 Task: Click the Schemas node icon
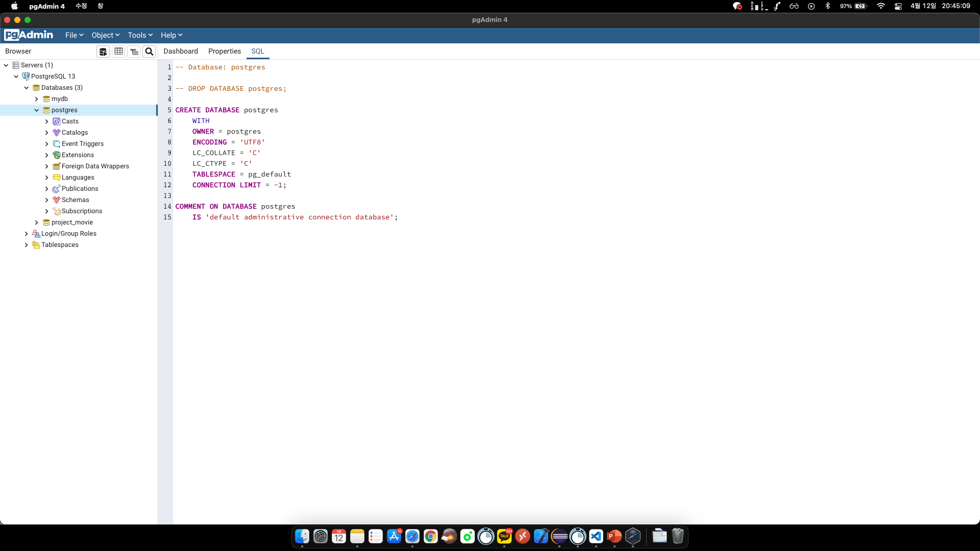[57, 200]
